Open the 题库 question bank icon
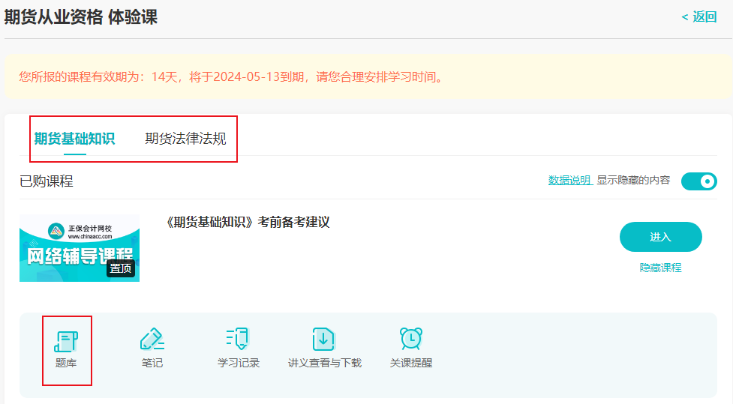This screenshot has height=404, width=733. (67, 339)
